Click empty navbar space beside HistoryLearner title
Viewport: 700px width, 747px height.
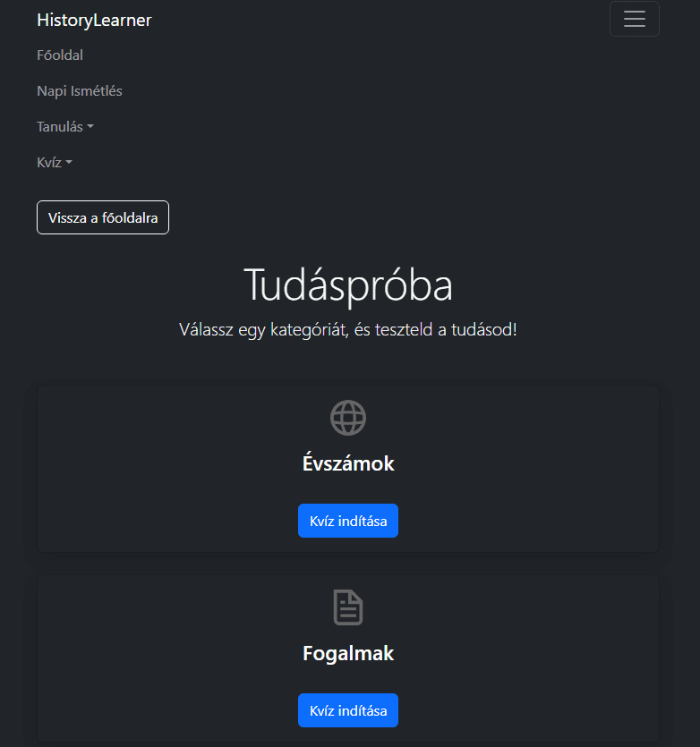pyautogui.click(x=376, y=20)
